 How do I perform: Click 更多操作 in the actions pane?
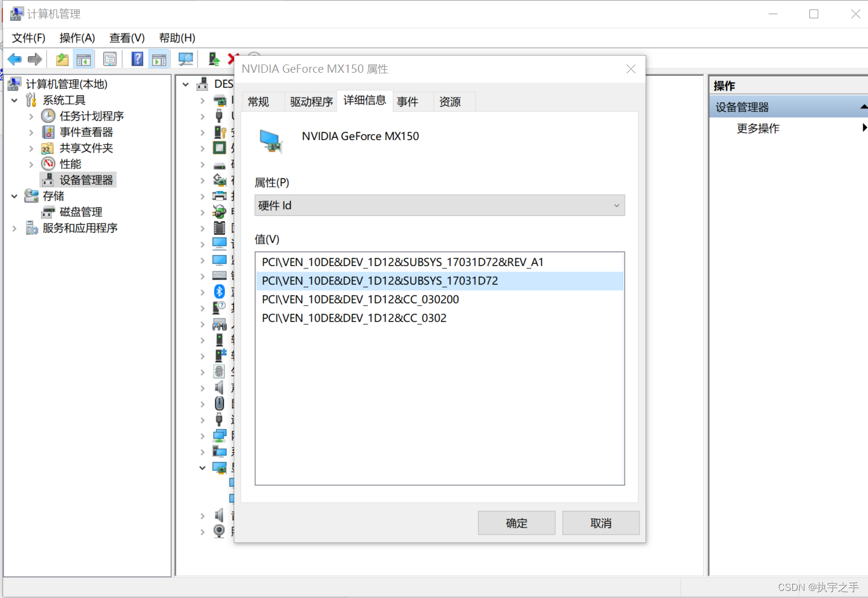point(758,128)
